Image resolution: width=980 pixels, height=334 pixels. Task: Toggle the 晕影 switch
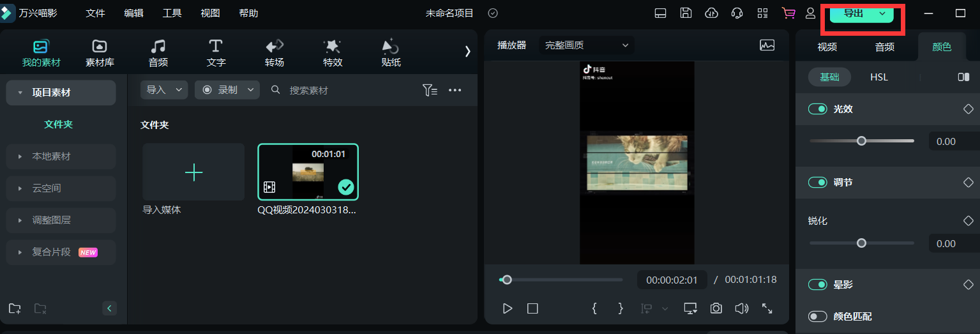pyautogui.click(x=818, y=285)
